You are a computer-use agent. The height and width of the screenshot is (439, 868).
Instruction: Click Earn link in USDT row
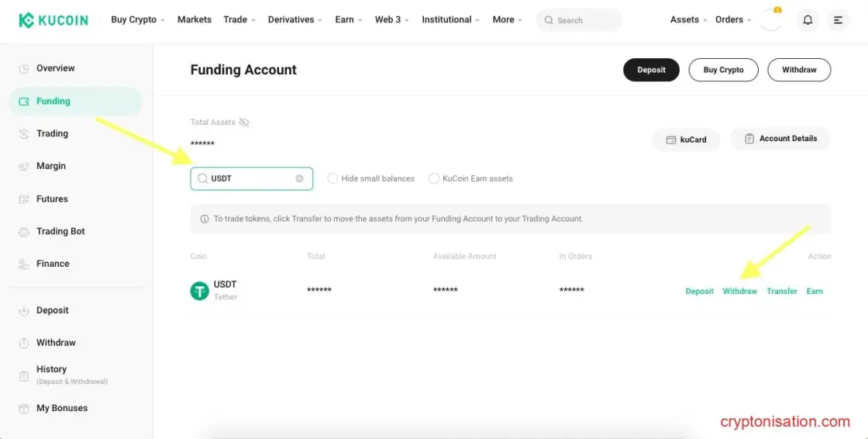[815, 291]
